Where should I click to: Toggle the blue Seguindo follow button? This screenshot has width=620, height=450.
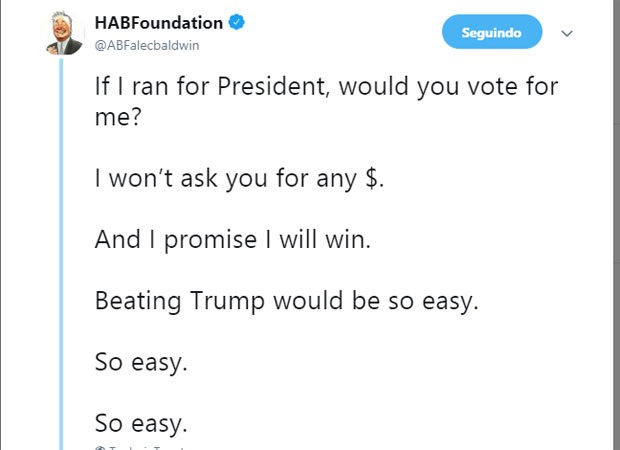click(492, 32)
